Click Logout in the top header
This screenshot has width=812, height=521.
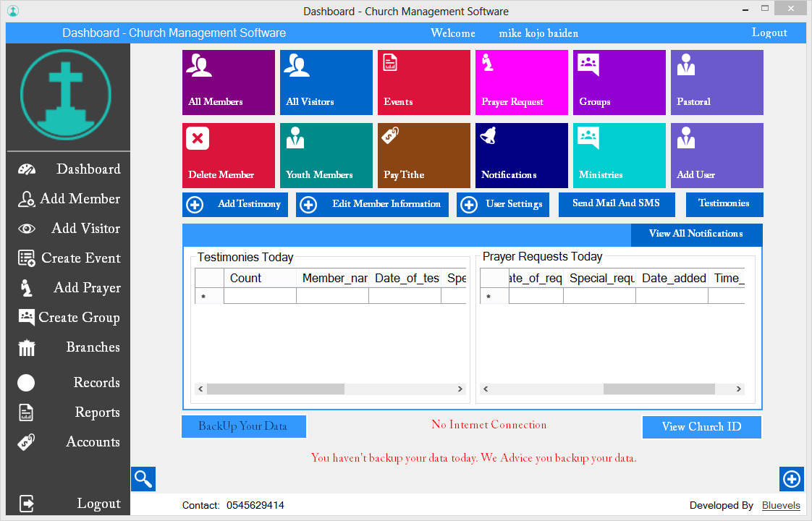[769, 33]
